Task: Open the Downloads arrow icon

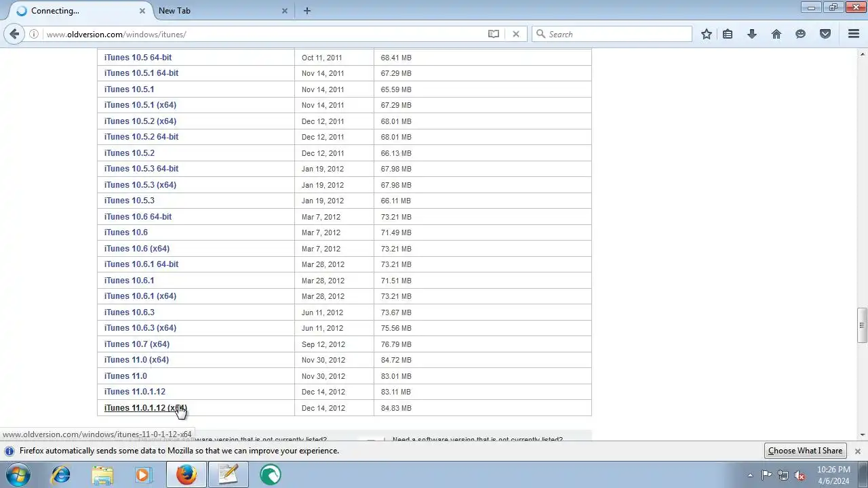Action: click(752, 34)
